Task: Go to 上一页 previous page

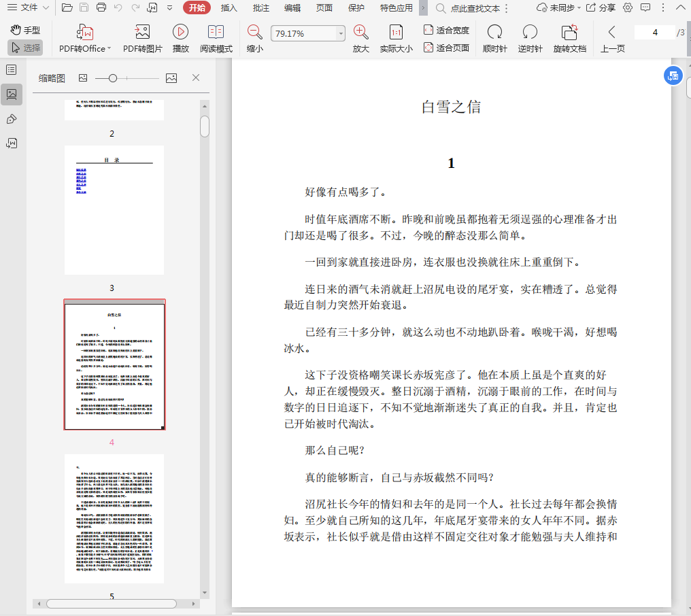Action: tap(612, 39)
